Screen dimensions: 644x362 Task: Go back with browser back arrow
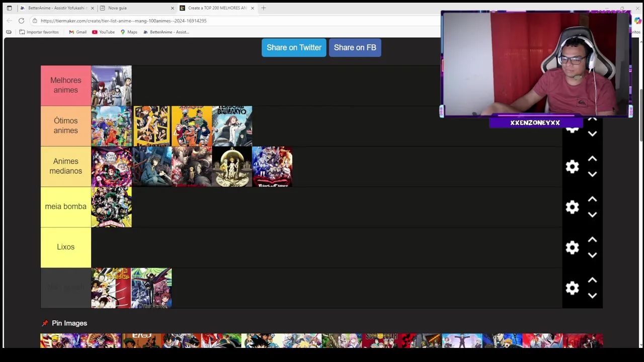click(x=9, y=21)
